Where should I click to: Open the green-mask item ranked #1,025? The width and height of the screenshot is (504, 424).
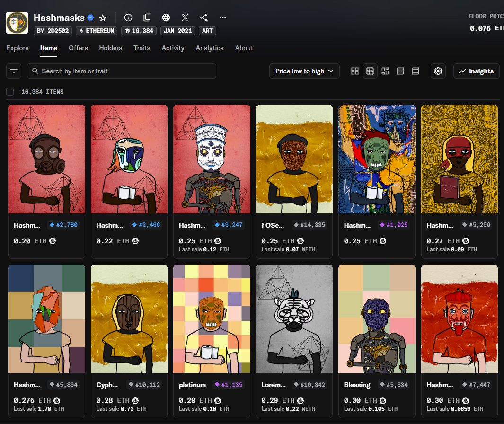coord(377,159)
